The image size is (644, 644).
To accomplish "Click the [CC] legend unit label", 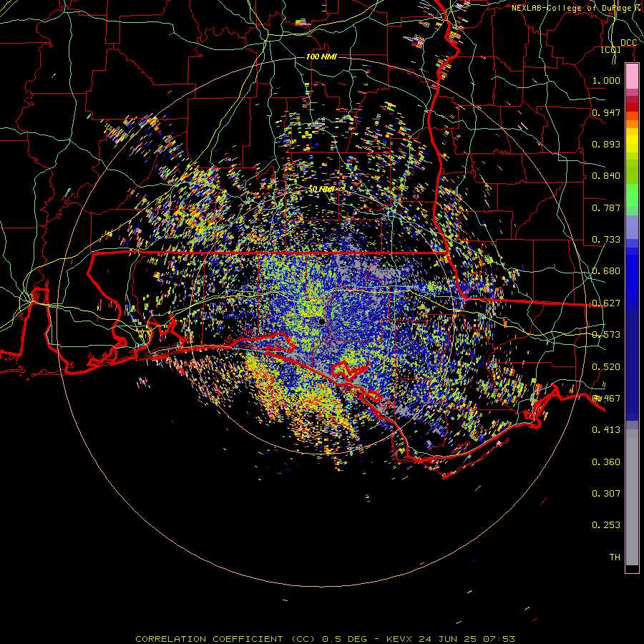I will click(x=611, y=49).
